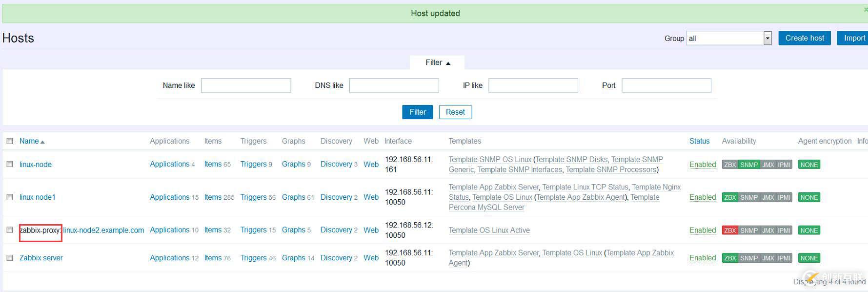Open the Group dropdown set to all

coord(729,38)
